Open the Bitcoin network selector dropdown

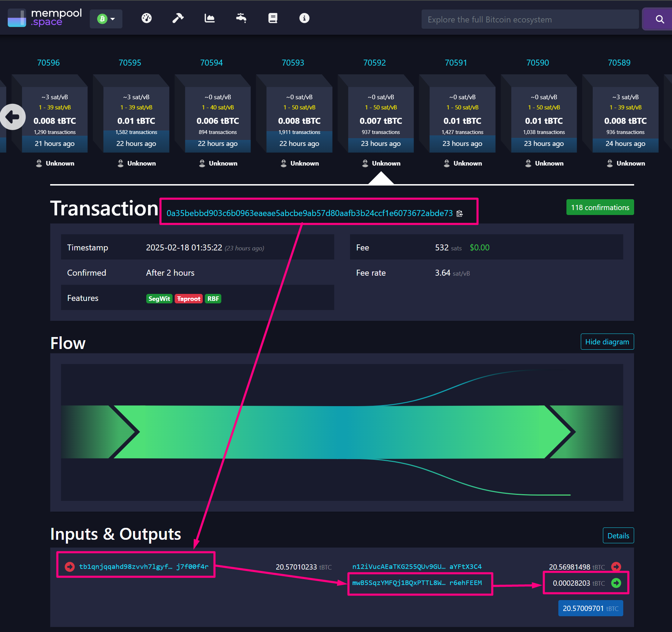click(106, 19)
